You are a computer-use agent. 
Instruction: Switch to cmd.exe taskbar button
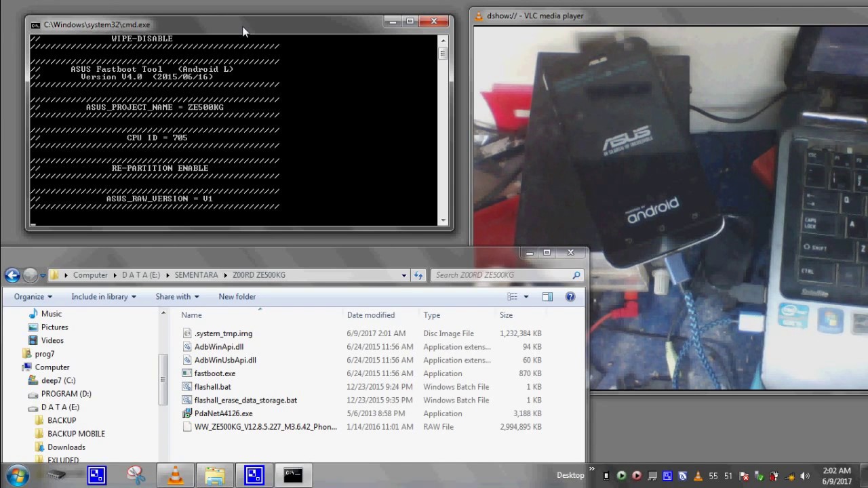[x=293, y=475]
